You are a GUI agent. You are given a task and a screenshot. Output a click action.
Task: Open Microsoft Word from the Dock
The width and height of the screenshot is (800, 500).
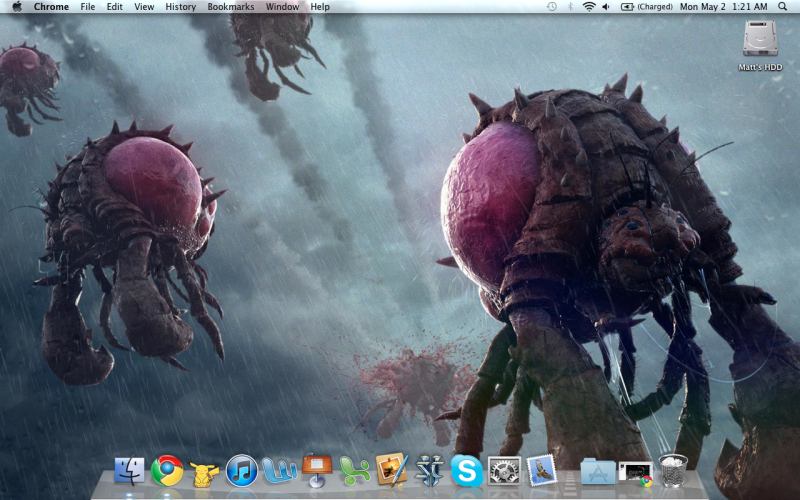[279, 470]
